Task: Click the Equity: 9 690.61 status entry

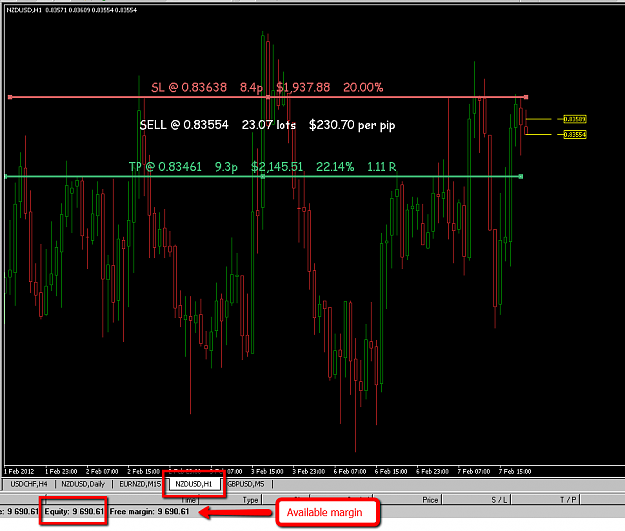Action: tap(74, 511)
